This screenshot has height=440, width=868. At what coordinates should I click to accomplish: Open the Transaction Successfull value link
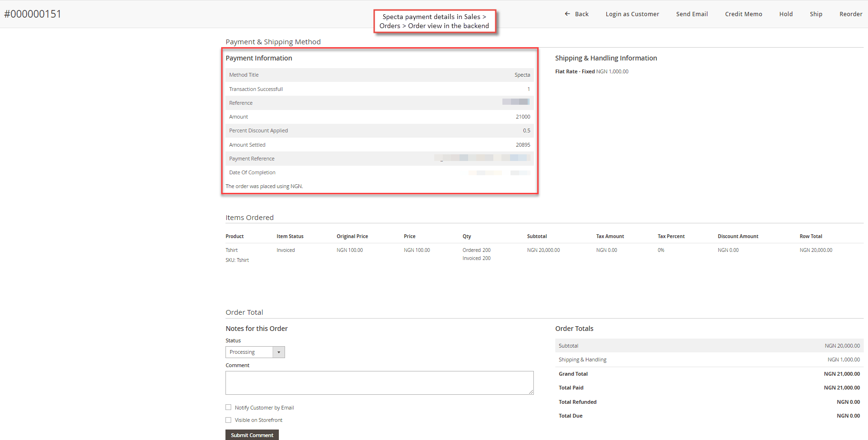(x=528, y=89)
